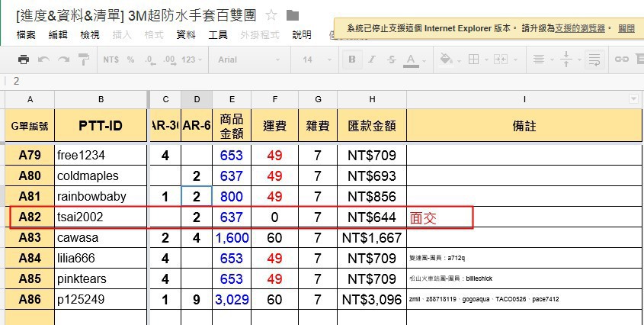
Task: Format as percent using % icon
Action: pos(130,60)
